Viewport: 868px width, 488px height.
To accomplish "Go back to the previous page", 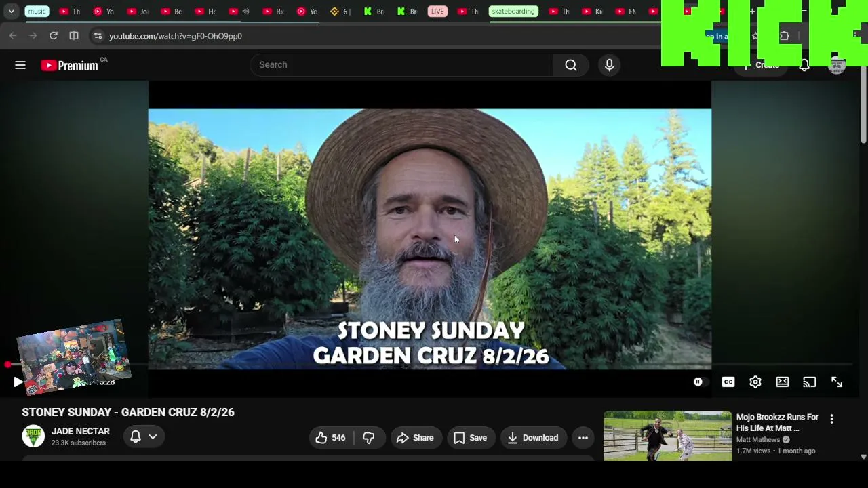I will pyautogui.click(x=13, y=36).
